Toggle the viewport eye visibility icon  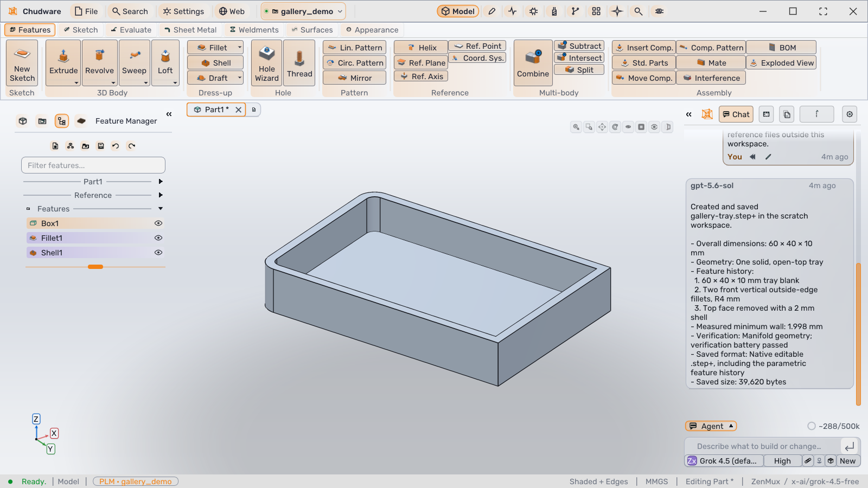654,127
